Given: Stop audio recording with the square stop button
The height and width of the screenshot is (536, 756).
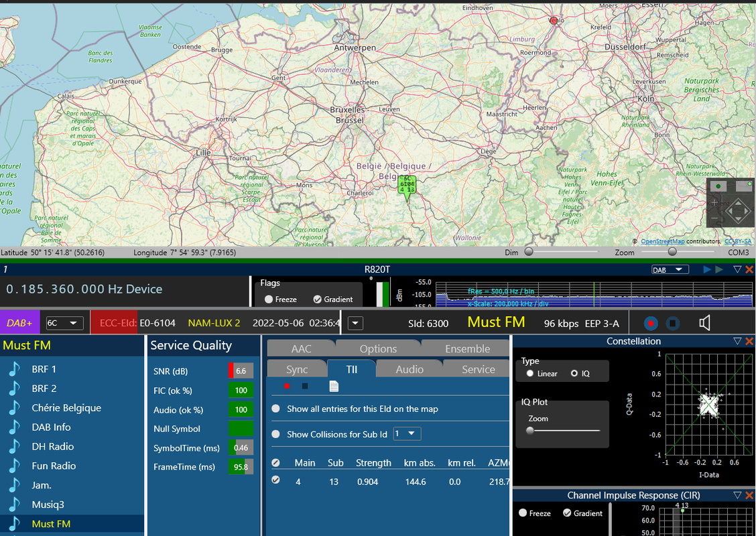Looking at the screenshot, I should pyautogui.click(x=673, y=324).
